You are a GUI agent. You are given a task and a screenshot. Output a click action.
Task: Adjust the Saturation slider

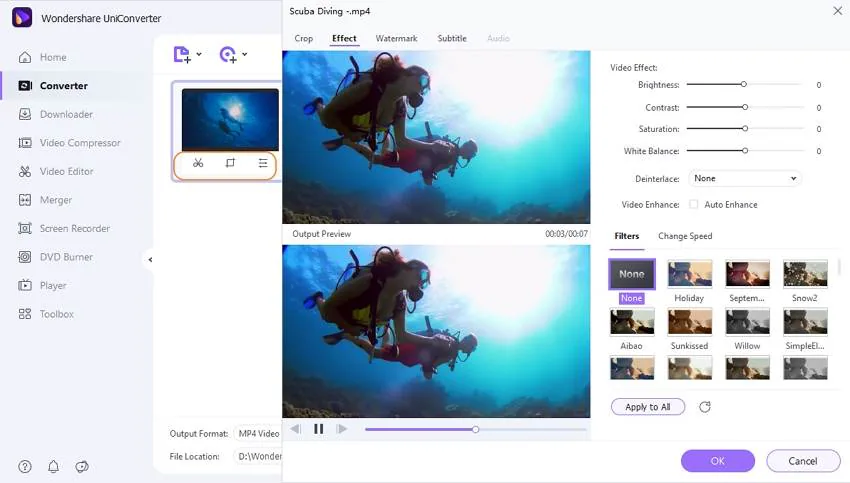point(745,129)
